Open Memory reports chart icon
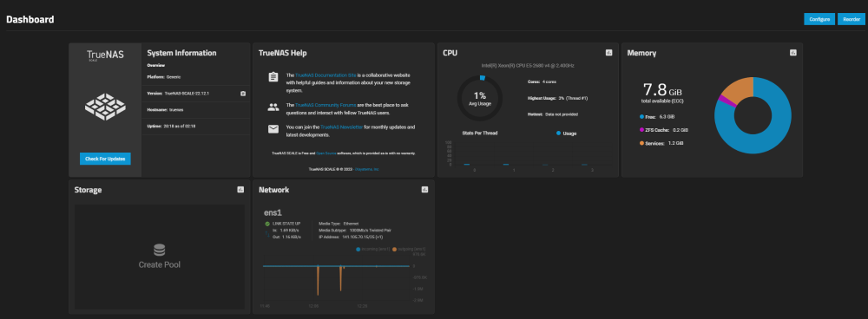 (792, 53)
